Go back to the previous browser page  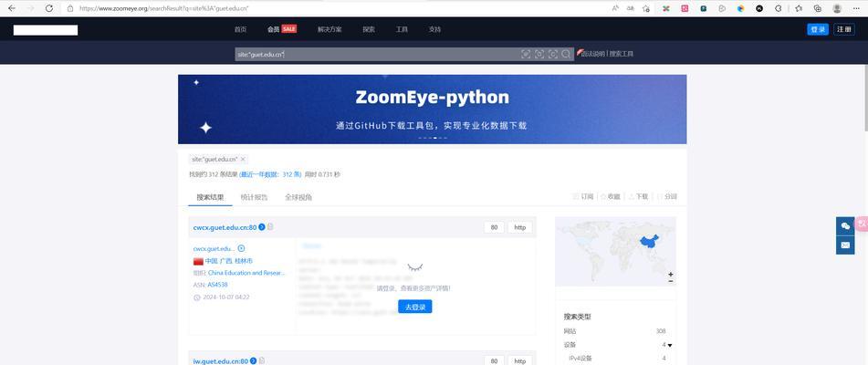click(12, 8)
